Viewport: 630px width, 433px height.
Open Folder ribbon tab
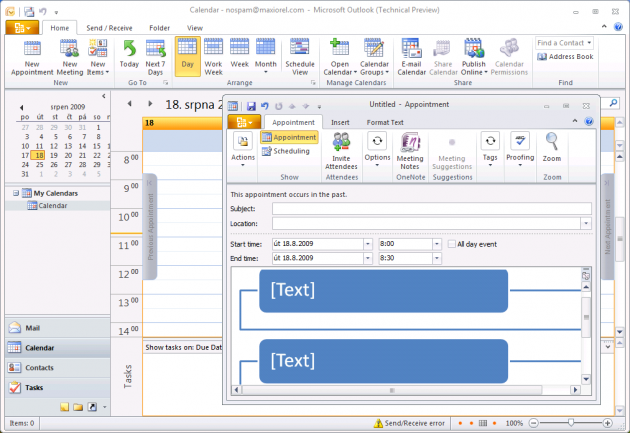point(160,28)
